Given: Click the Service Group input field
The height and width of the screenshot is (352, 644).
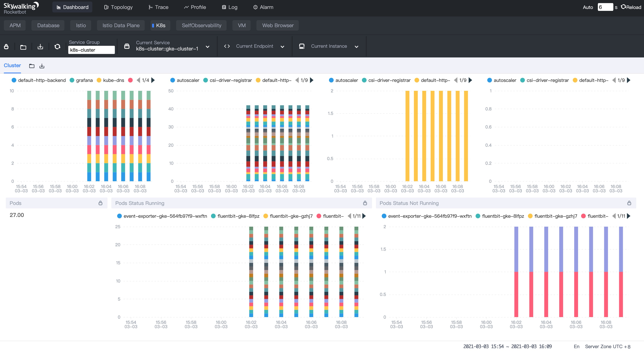Looking at the screenshot, I should (91, 50).
